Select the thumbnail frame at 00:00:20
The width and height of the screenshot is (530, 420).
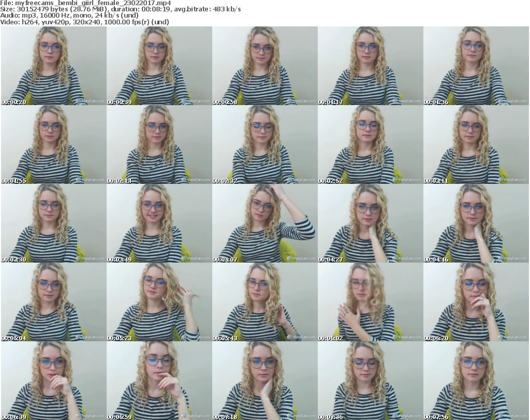pos(53,66)
